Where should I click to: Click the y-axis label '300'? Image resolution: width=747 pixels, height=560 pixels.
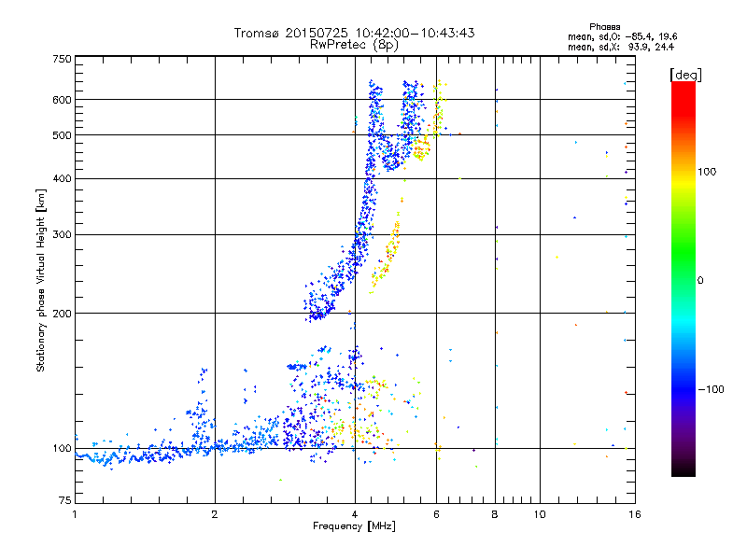[x=63, y=234]
